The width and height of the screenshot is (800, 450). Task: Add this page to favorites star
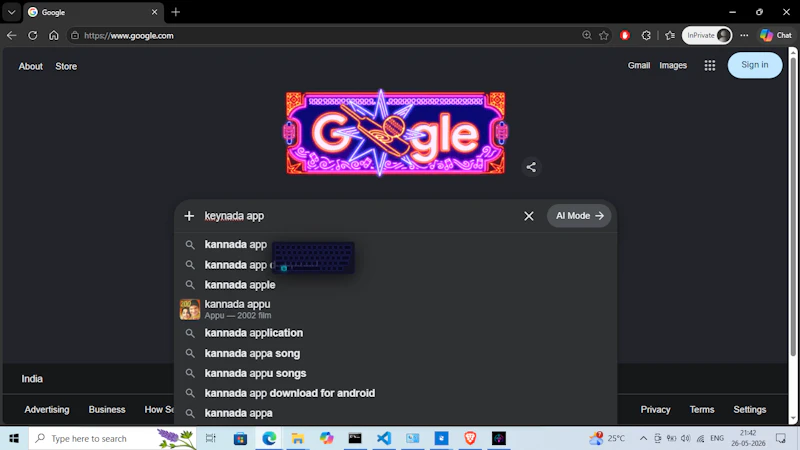coord(604,35)
